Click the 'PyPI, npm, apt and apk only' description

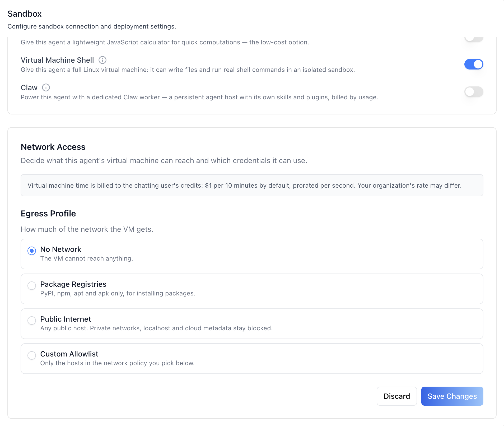118,293
